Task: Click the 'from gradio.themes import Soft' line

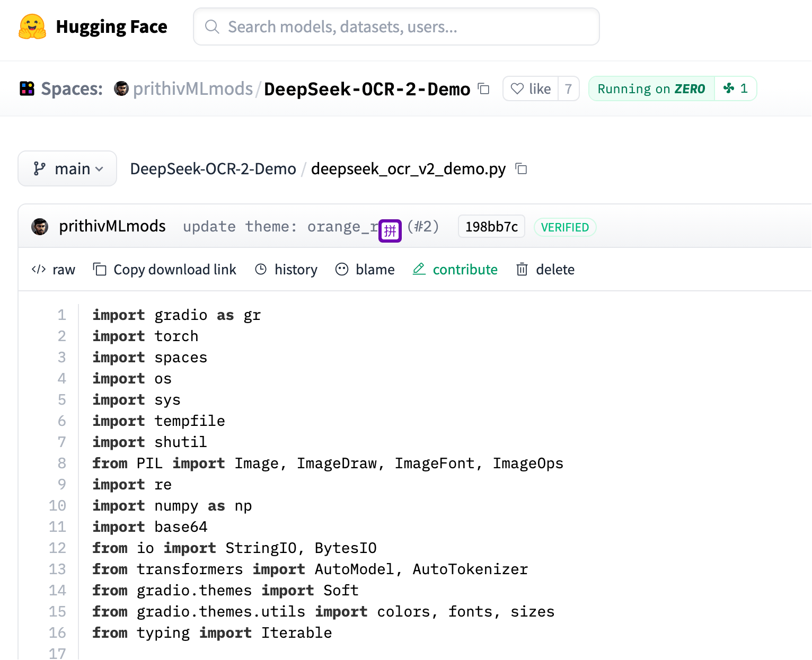Action: pyautogui.click(x=225, y=591)
